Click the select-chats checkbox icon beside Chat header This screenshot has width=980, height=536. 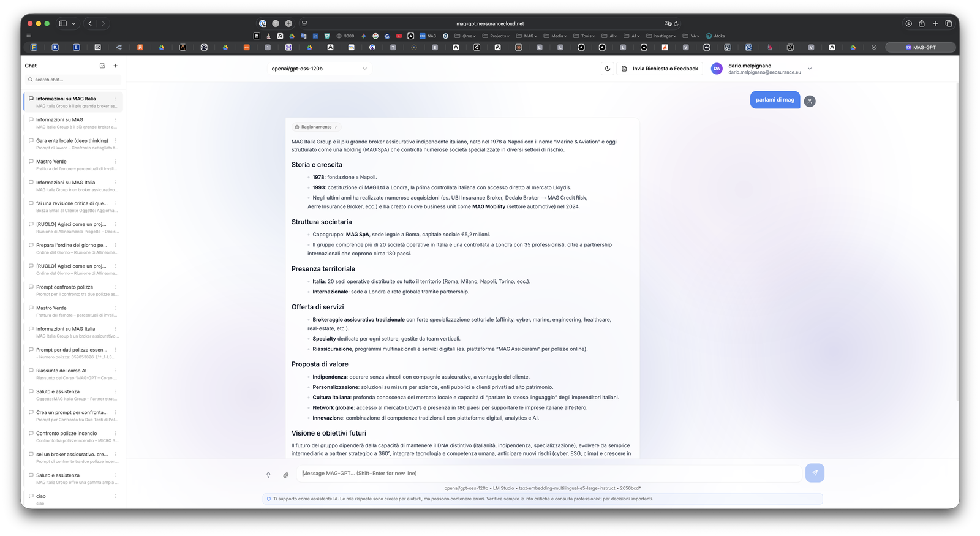pos(102,66)
